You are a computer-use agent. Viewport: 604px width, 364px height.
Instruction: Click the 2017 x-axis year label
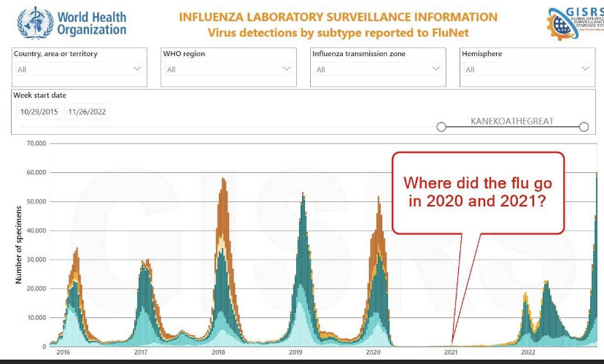pos(141,352)
